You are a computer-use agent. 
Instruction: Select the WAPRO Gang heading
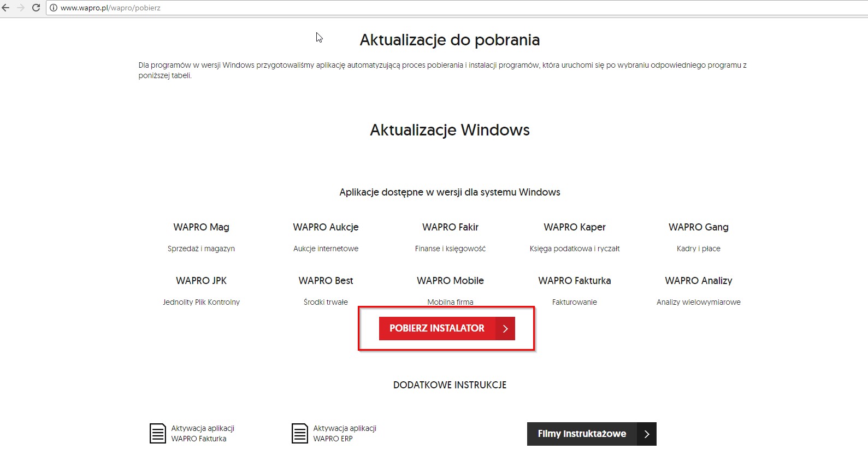699,227
